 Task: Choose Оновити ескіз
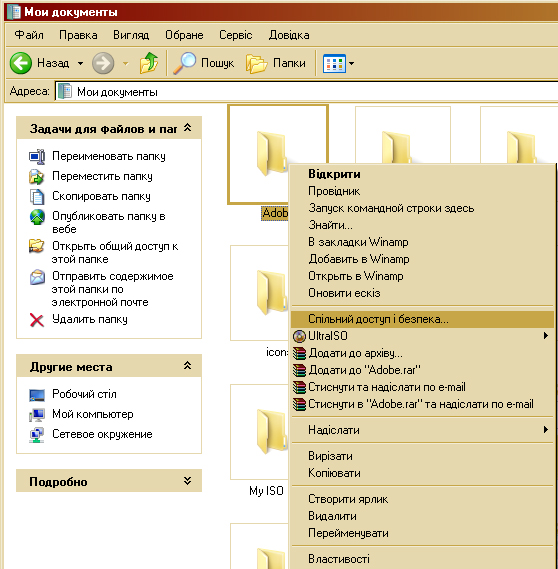coord(423,293)
